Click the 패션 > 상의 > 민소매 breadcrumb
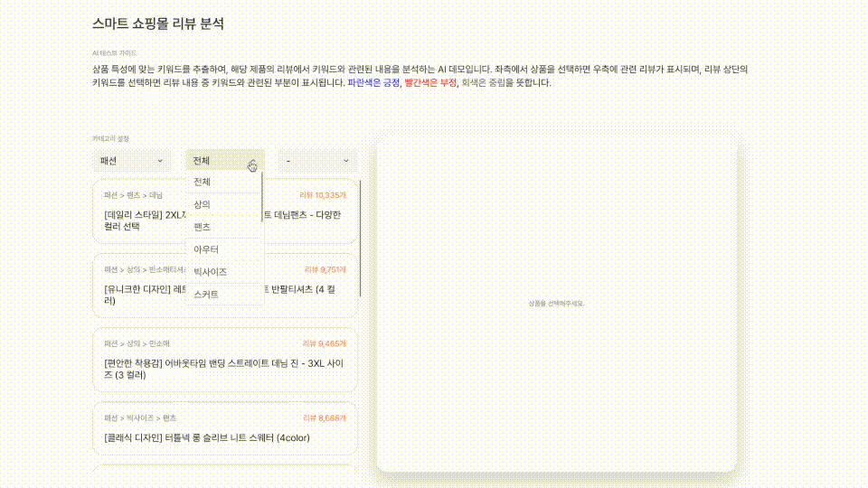The image size is (868, 488). 137,343
